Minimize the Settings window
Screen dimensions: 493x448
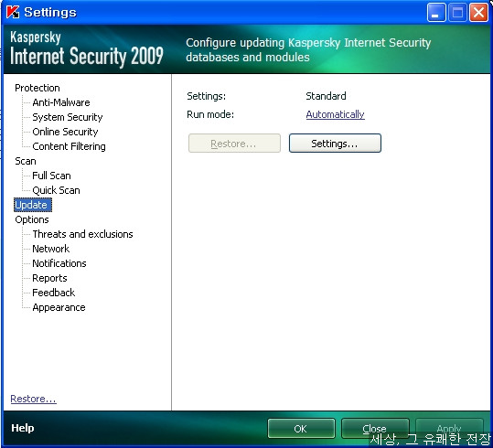point(435,13)
